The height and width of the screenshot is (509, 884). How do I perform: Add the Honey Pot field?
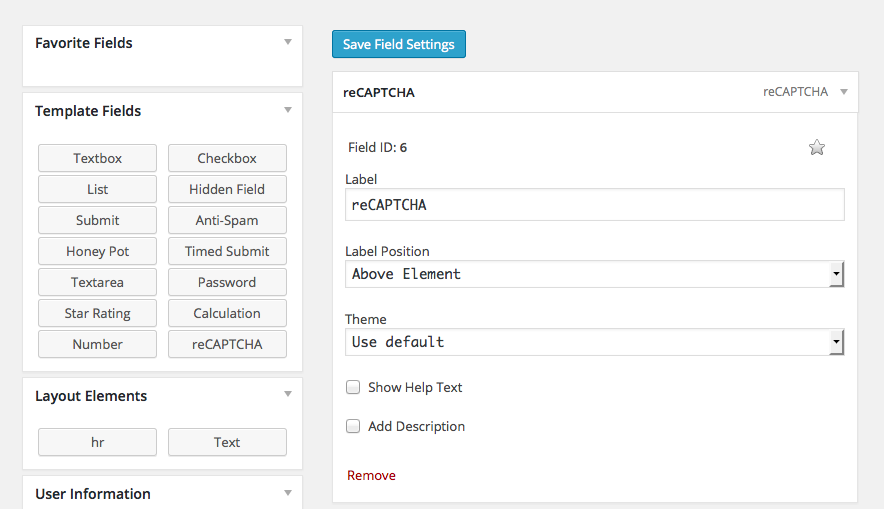(97, 251)
